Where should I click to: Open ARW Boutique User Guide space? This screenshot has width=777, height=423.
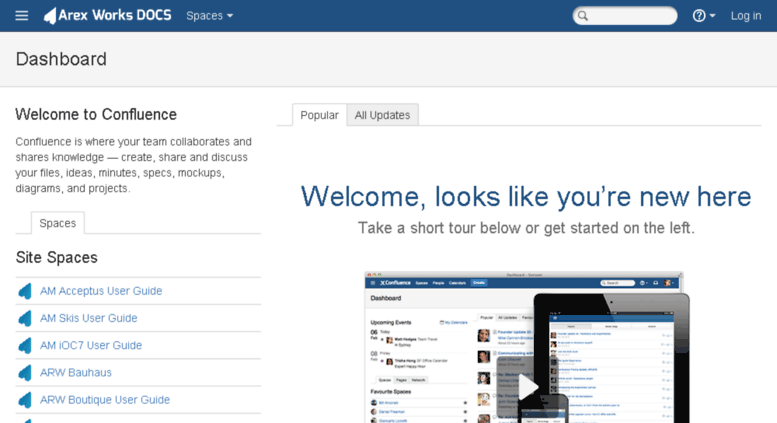(x=105, y=400)
